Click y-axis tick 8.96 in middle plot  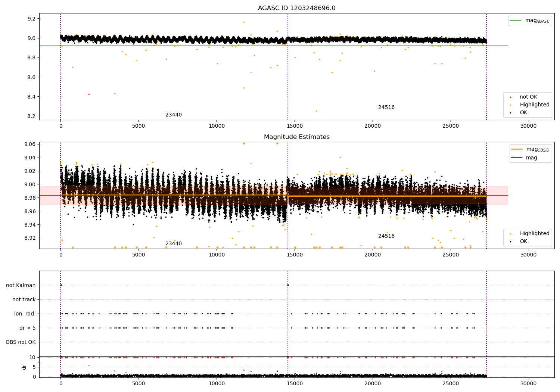pyautogui.click(x=30, y=211)
